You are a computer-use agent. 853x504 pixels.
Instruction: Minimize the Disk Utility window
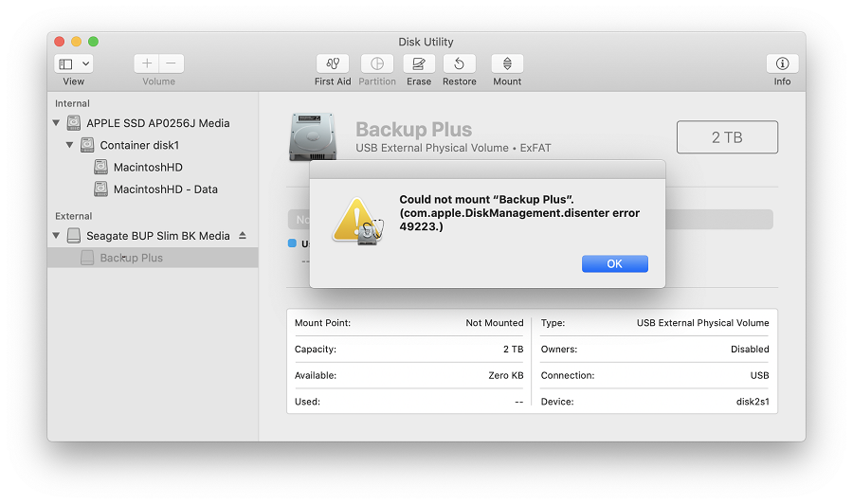click(x=76, y=42)
